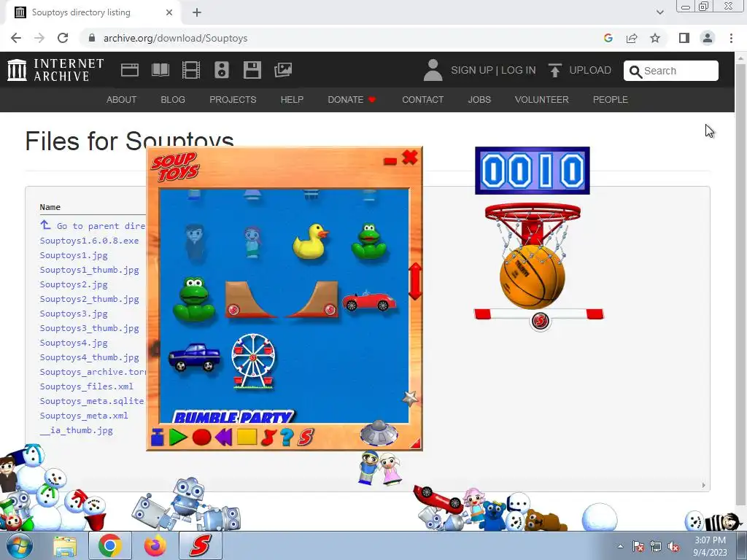Open the ABOUT menu item
The height and width of the screenshot is (560, 747).
[x=122, y=99]
